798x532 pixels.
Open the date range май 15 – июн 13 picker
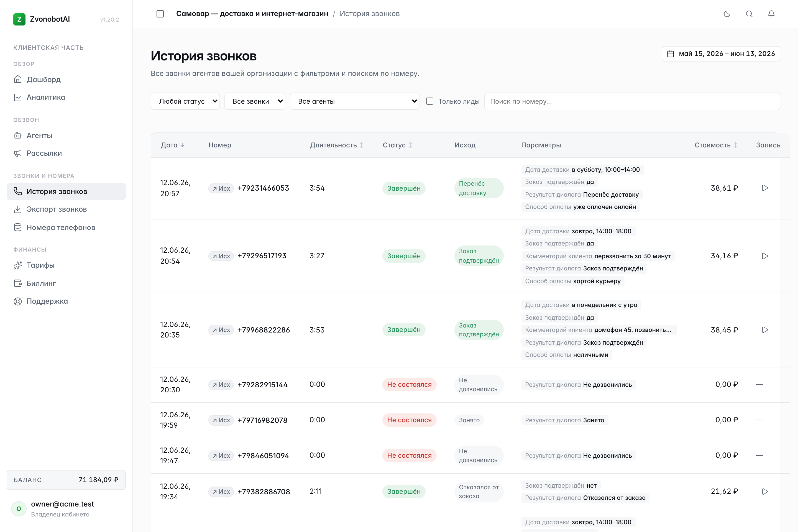pos(721,54)
